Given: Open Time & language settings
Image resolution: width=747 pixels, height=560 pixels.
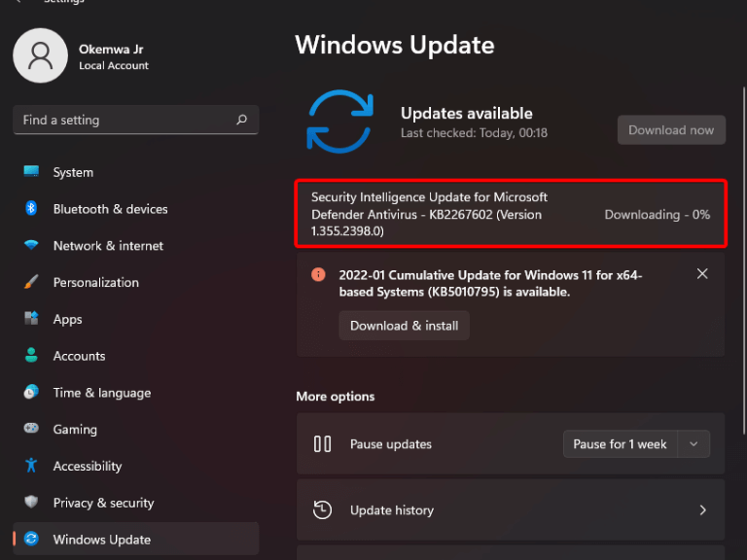Looking at the screenshot, I should pyautogui.click(x=136, y=393).
